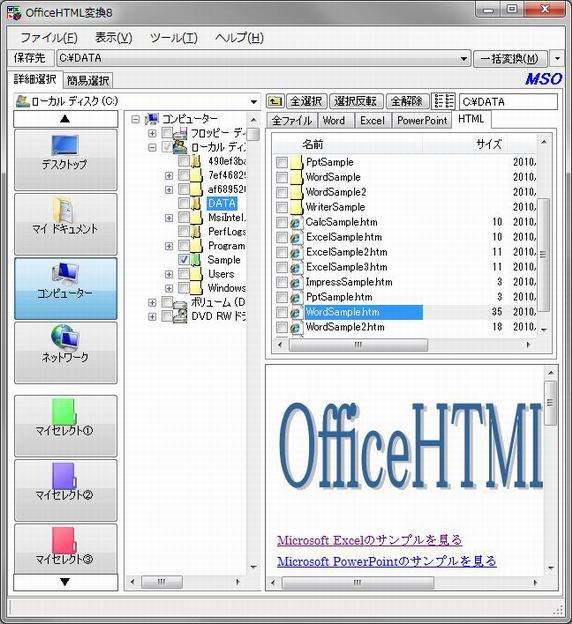Screen dimensions: 572x624
Task: Follow the Microsoft Excelのサンプルを見る link
Action: pyautogui.click(x=369, y=540)
